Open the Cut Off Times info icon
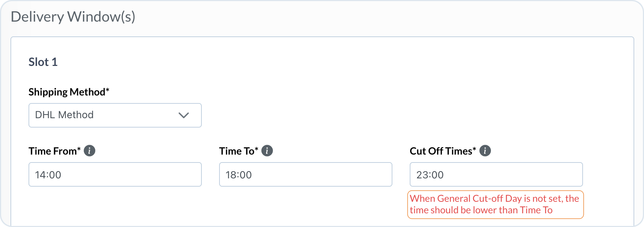The image size is (644, 227). [485, 151]
